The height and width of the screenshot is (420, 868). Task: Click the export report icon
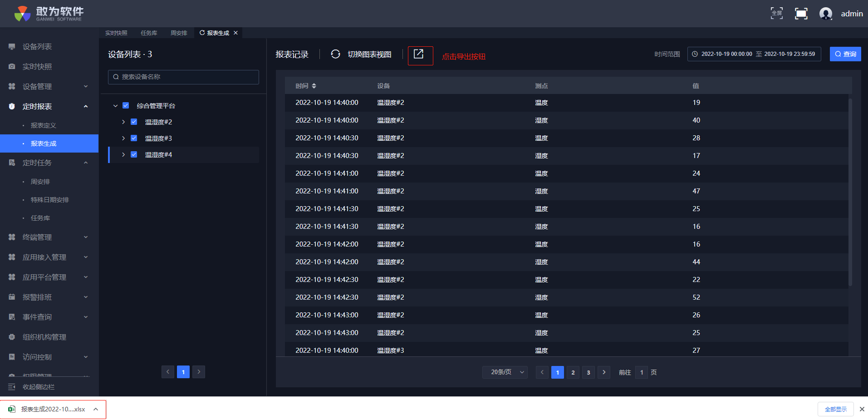[x=419, y=54]
